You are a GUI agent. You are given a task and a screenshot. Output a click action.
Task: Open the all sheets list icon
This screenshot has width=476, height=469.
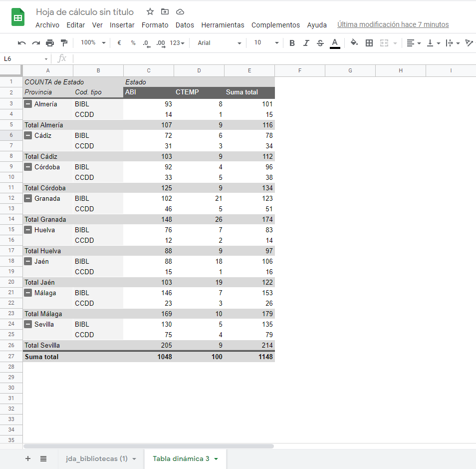coord(43,459)
